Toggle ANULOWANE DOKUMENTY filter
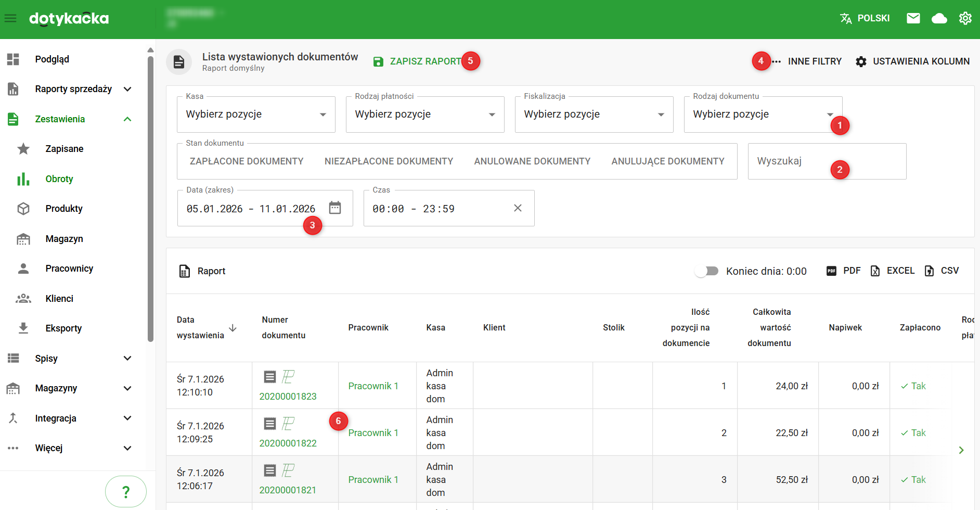 pyautogui.click(x=532, y=161)
